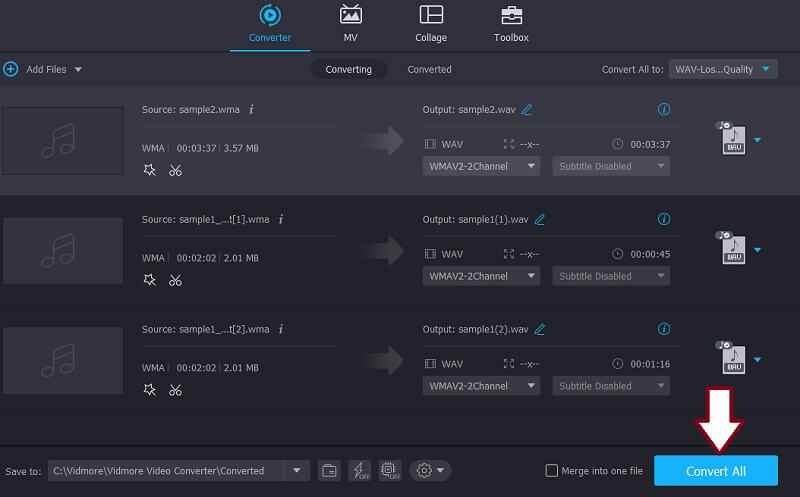800x497 pixels.
Task: Open the output folder icon
Action: coord(329,470)
